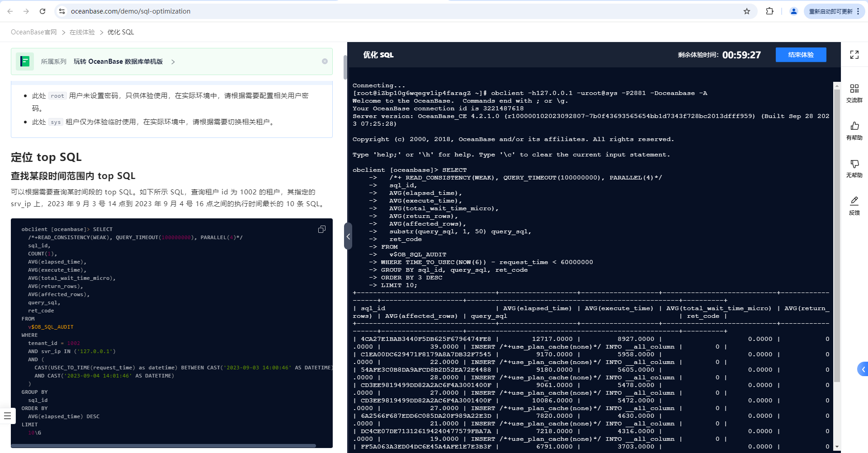Click the code block horizontal scrollbar

coord(163,445)
